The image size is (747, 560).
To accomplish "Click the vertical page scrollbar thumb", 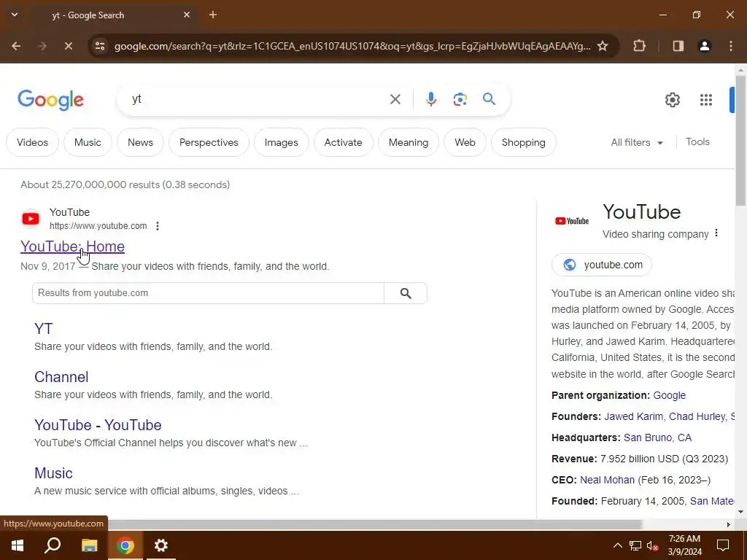I will [740, 140].
